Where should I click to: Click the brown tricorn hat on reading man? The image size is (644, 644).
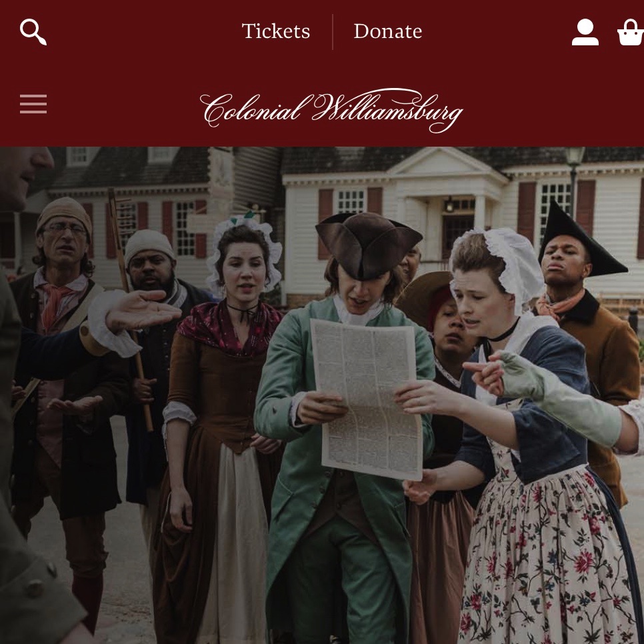(x=367, y=245)
